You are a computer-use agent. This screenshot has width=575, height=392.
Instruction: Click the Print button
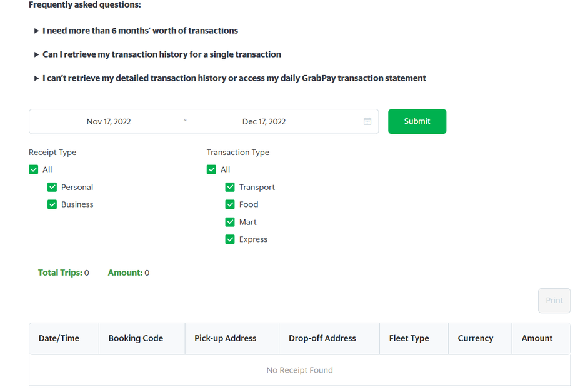[x=554, y=301]
